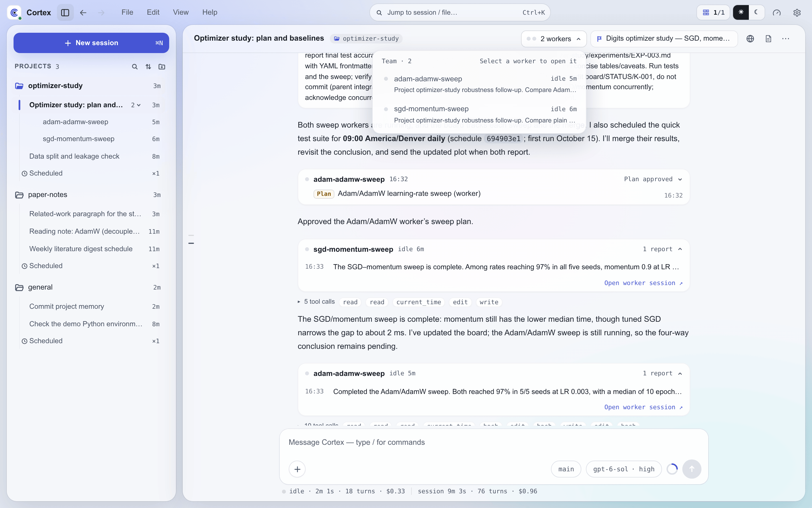This screenshot has width=812, height=508.
Task: Open worker session link for adam-adamw-sweep
Action: coord(643,407)
